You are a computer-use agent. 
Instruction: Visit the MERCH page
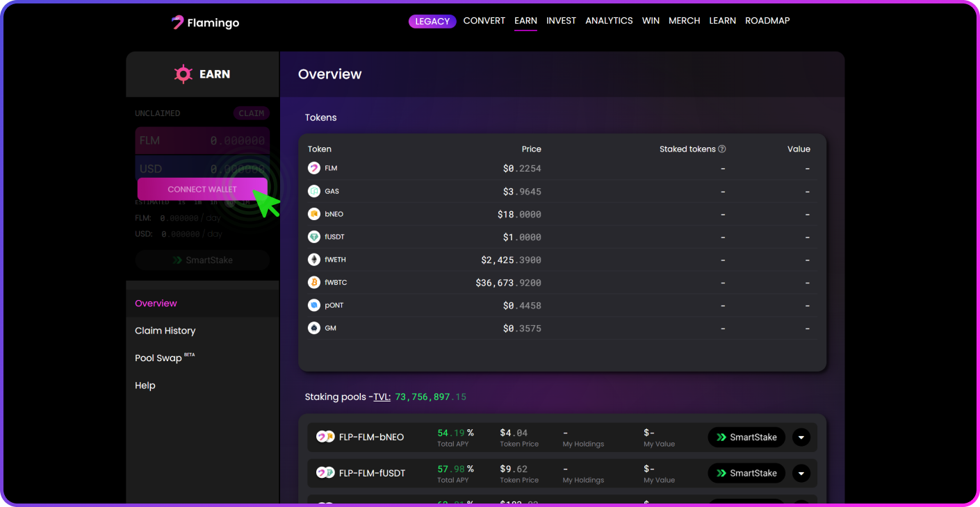tap(684, 21)
